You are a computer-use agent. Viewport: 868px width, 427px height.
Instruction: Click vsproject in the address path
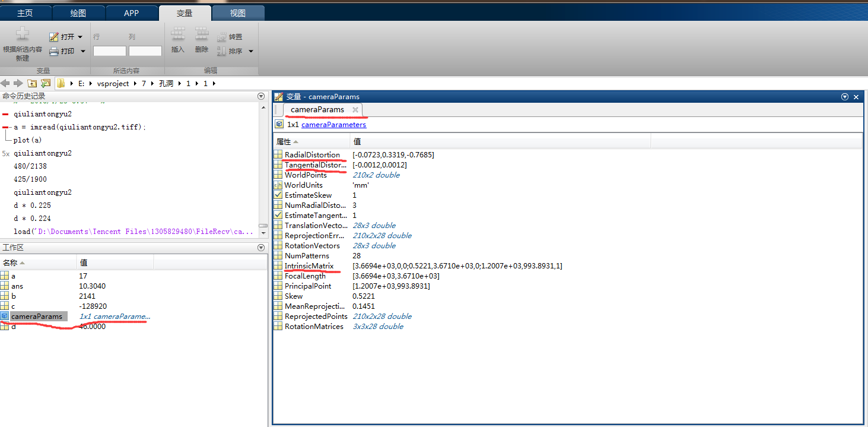[x=112, y=84]
